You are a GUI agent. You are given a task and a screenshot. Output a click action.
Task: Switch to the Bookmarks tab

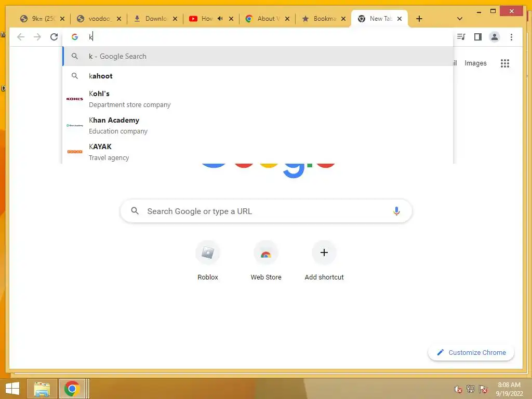(x=319, y=19)
